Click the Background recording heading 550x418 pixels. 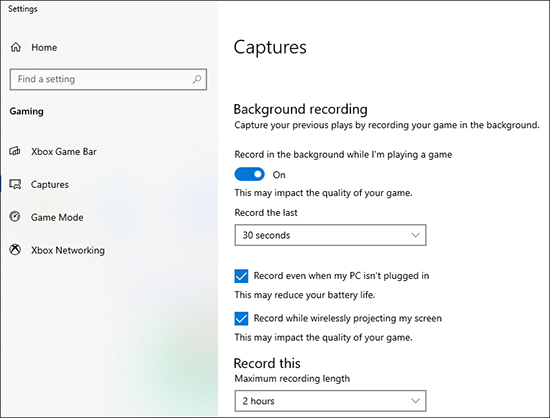click(x=301, y=109)
